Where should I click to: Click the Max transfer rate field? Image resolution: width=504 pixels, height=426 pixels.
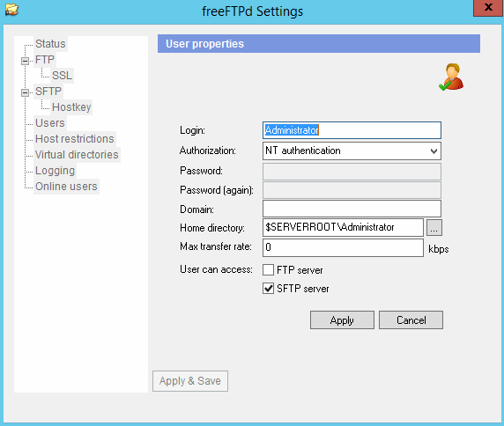click(343, 247)
